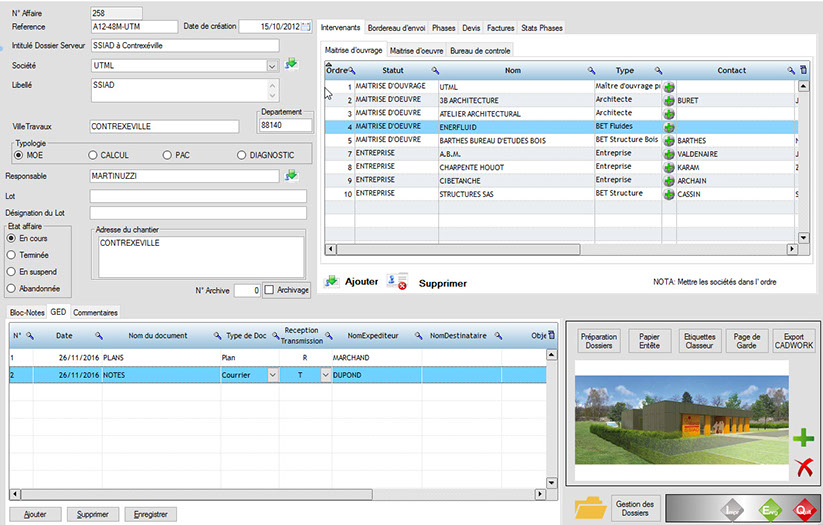Image resolution: width=823 pixels, height=525 pixels.
Task: Open the yellow folder icon
Action: [x=590, y=507]
